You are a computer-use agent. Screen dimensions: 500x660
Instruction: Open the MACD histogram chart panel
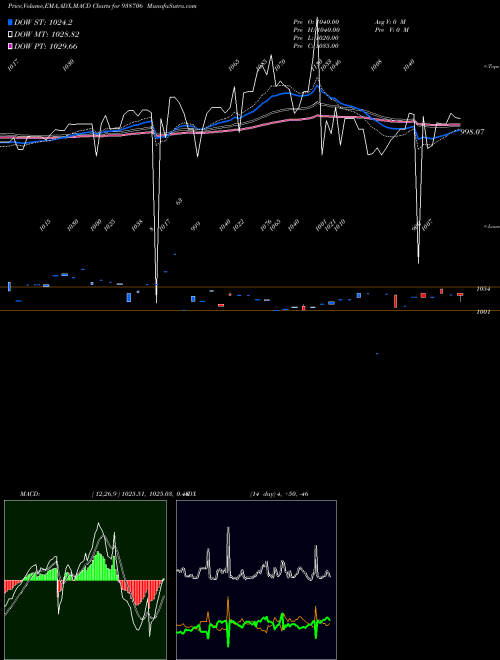click(85, 580)
